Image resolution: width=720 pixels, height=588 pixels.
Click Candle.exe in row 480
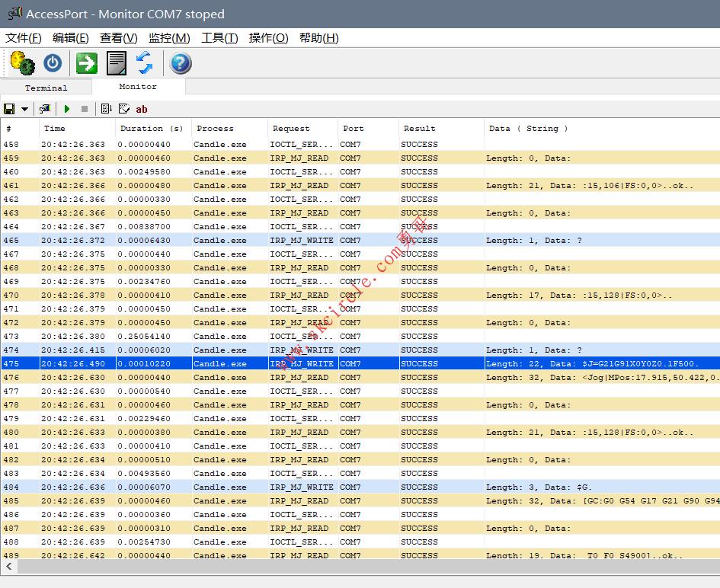tap(220, 432)
